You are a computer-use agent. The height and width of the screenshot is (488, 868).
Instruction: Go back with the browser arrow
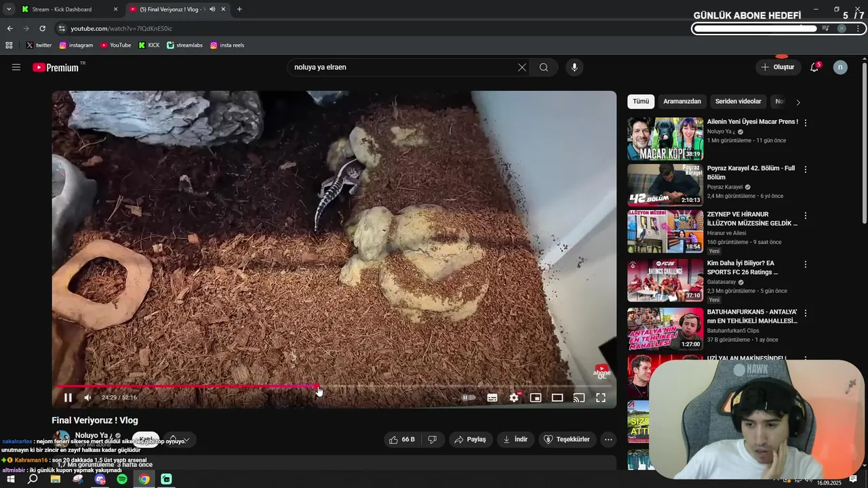coord(9,28)
